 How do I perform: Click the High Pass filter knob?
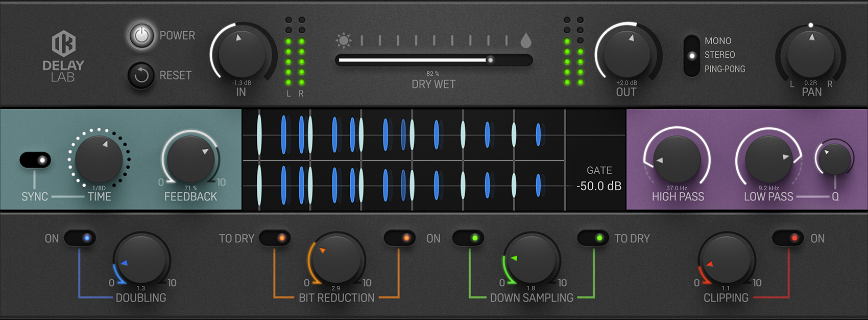click(677, 159)
